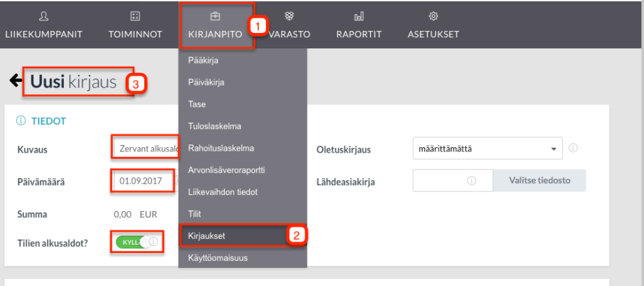Click the info icon next to TIEDOT
The width and height of the screenshot is (644, 286).
[x=20, y=121]
